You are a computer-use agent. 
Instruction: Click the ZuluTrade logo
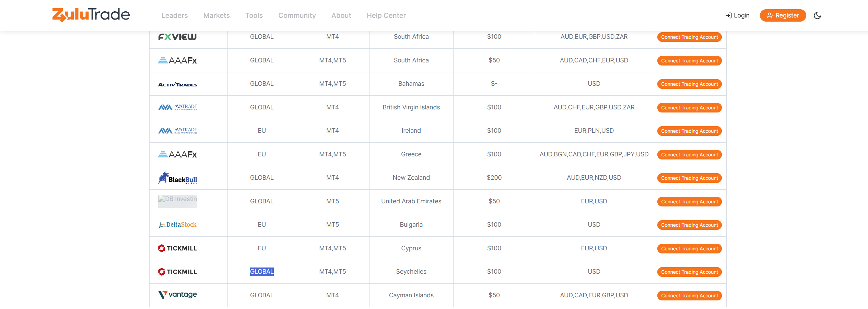coord(91,15)
